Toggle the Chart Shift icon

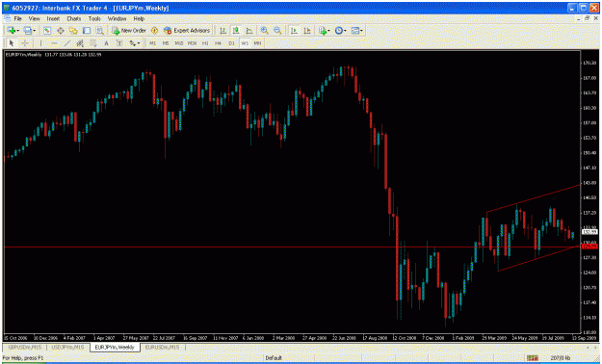click(307, 31)
